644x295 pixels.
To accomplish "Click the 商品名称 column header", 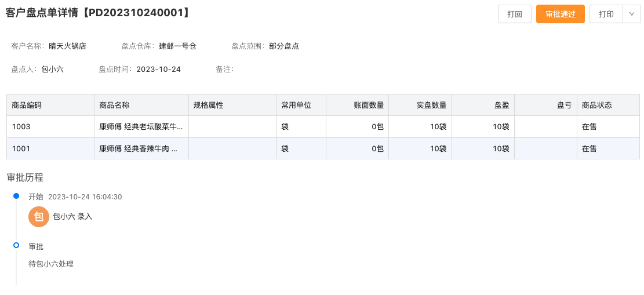I will [x=114, y=105].
